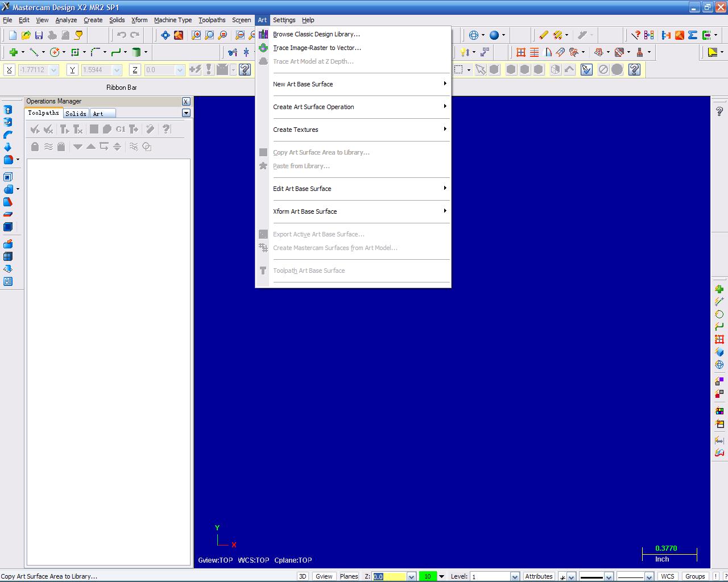Click the help icon on right sidebar
The width and height of the screenshot is (728, 582).
(x=719, y=111)
